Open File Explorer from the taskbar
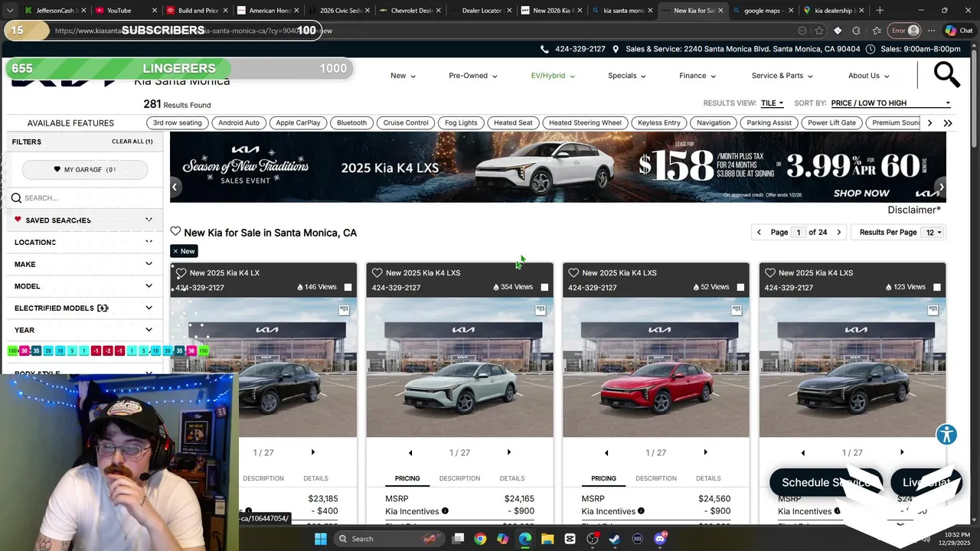 click(547, 539)
